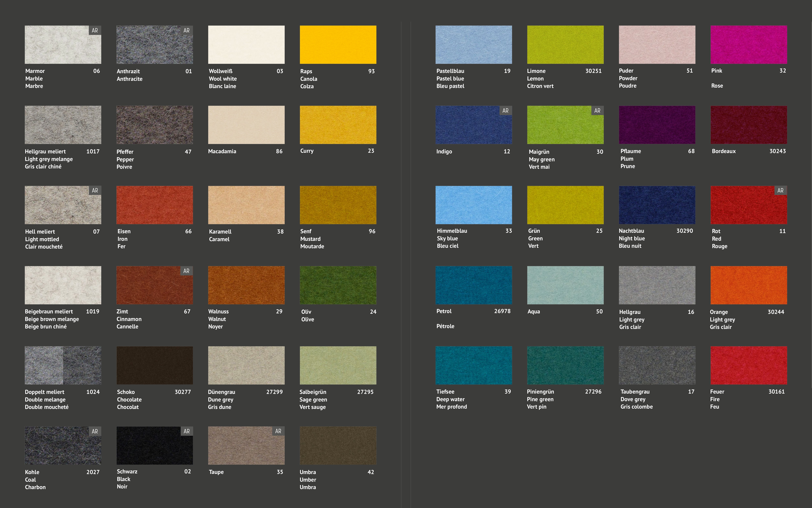The image size is (812, 508).
Task: Click the AR badge on Indigo swatch
Action: click(x=505, y=111)
